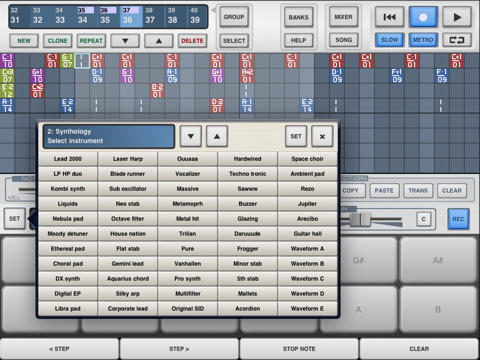Choose the Trilian instrument
The height and width of the screenshot is (360, 480).
(187, 234)
